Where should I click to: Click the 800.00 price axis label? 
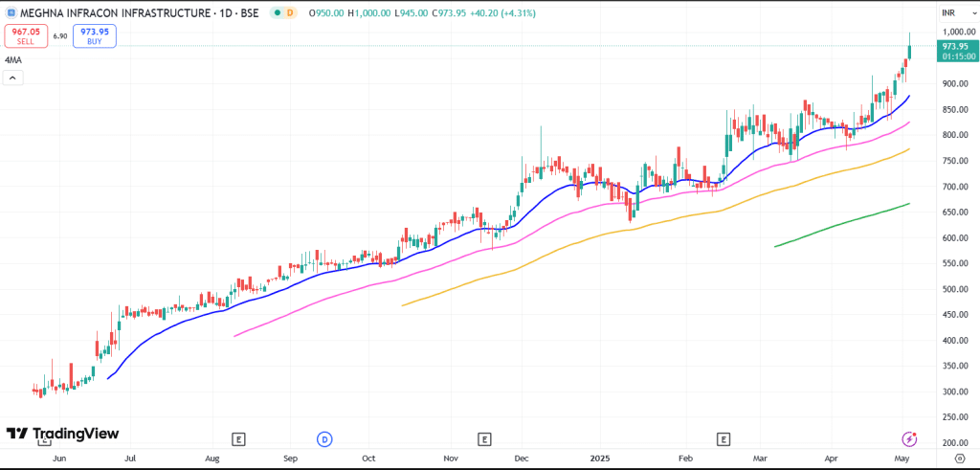coord(954,135)
